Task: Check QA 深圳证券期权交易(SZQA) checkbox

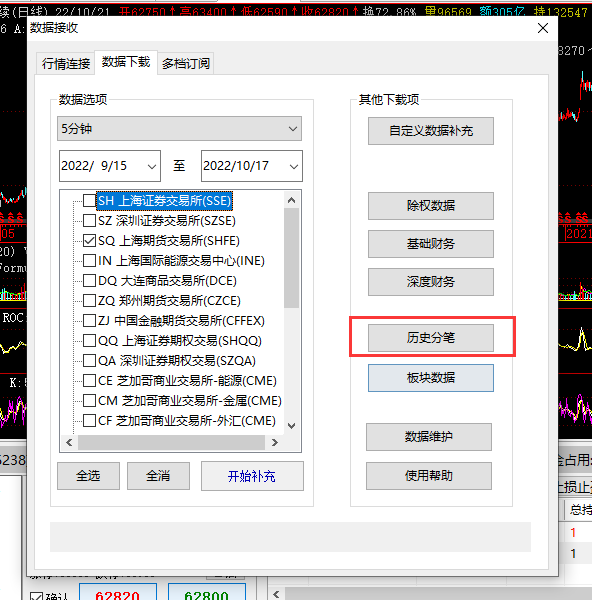Action: [89, 360]
